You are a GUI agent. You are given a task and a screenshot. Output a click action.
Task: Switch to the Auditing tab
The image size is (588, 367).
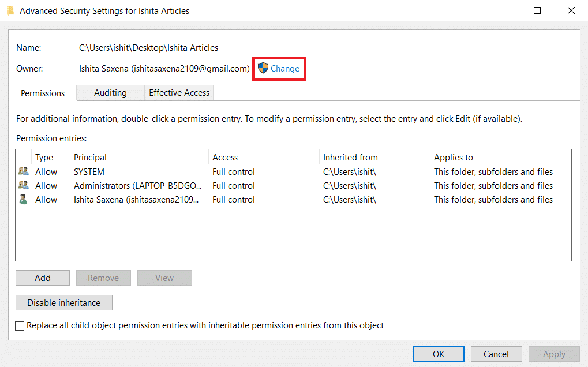pos(110,92)
